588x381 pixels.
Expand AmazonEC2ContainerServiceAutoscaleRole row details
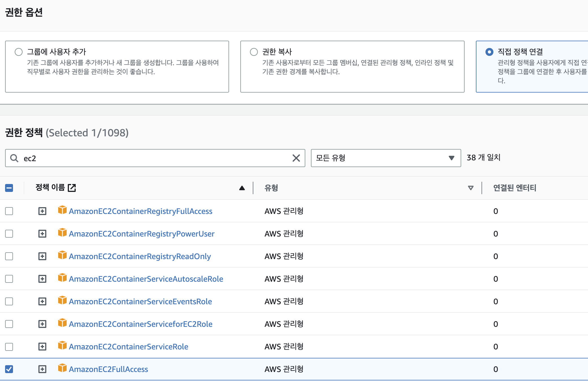(x=42, y=279)
